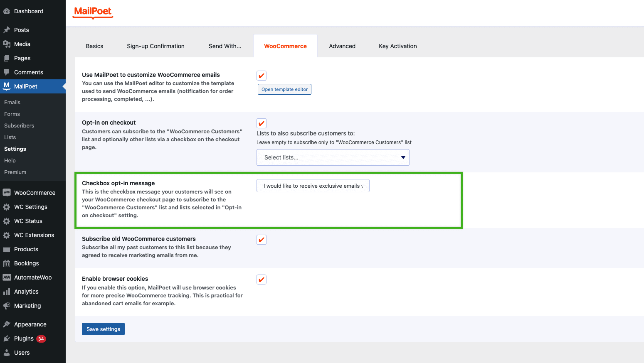Go to the Advanced tab
644x363 pixels.
point(342,46)
